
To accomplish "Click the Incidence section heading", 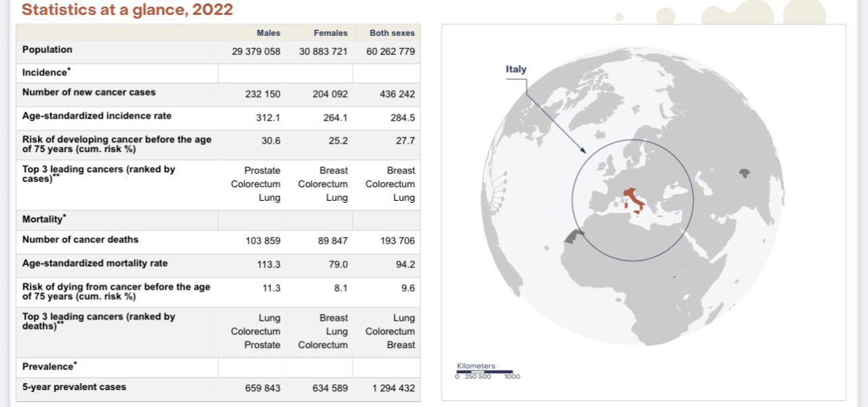I will 45,73.
